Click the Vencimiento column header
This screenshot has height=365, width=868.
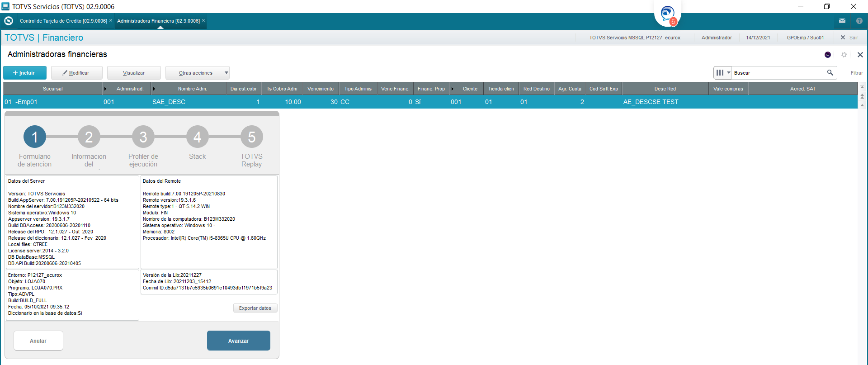(x=321, y=89)
